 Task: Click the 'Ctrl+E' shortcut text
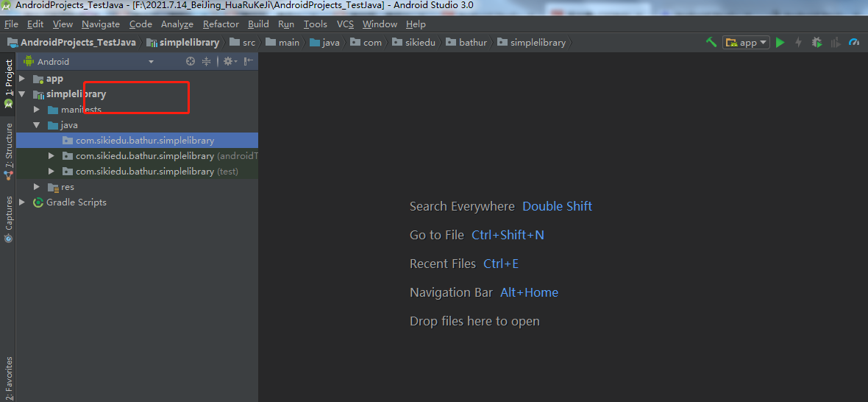pos(501,264)
